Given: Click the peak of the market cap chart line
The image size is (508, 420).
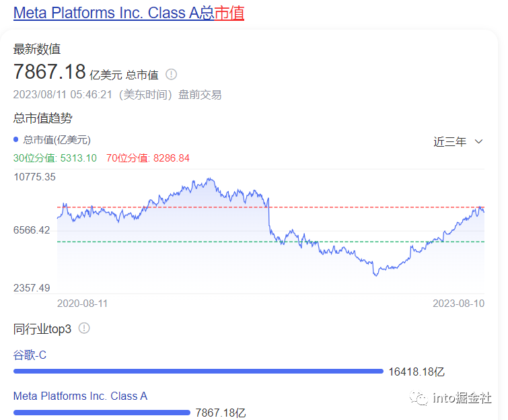Looking at the screenshot, I should 210,178.
